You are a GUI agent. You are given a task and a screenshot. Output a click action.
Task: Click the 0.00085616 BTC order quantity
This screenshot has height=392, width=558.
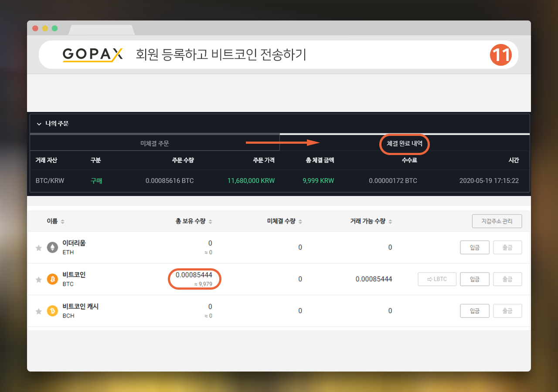(x=170, y=180)
